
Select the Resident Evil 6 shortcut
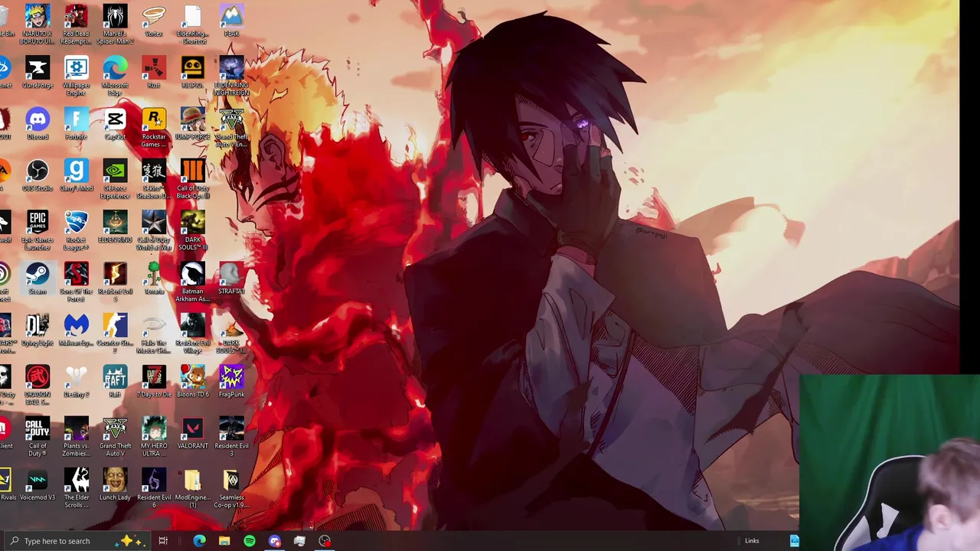coord(154,487)
